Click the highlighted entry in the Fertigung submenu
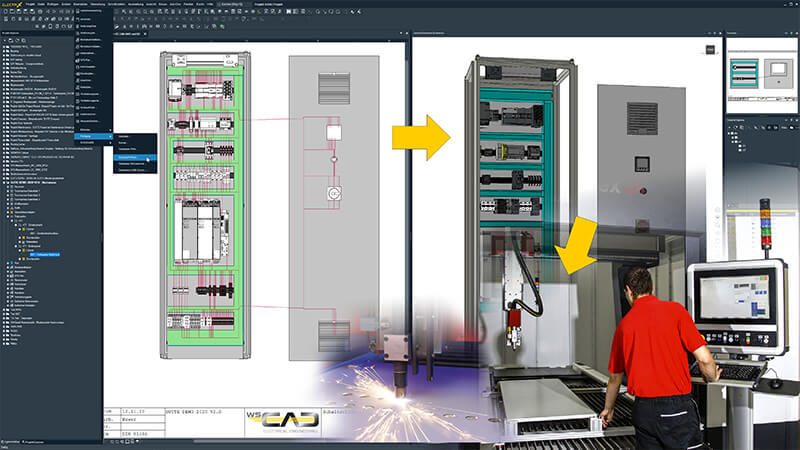This screenshot has height=450, width=800. tap(132, 158)
